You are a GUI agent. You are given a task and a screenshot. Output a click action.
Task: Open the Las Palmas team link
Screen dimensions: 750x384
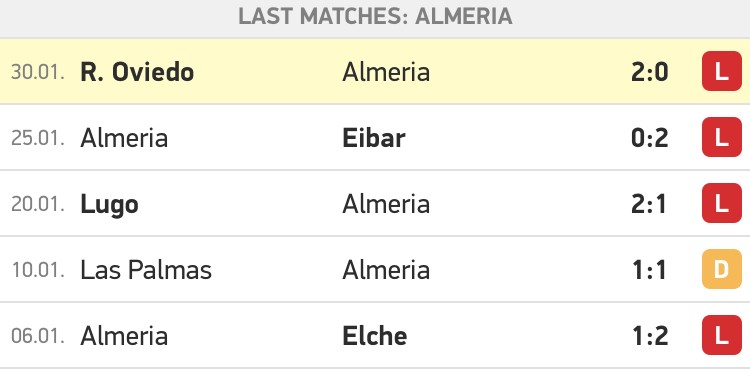tap(146, 270)
